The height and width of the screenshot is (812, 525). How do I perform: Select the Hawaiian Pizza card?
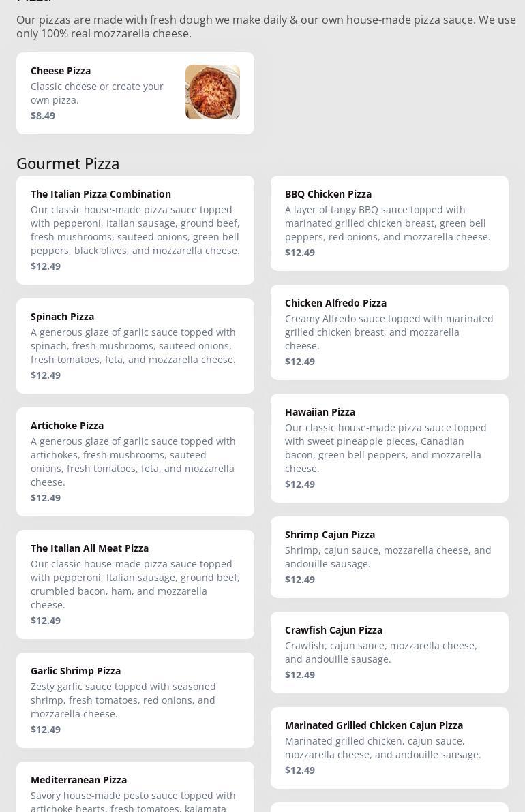coord(389,448)
